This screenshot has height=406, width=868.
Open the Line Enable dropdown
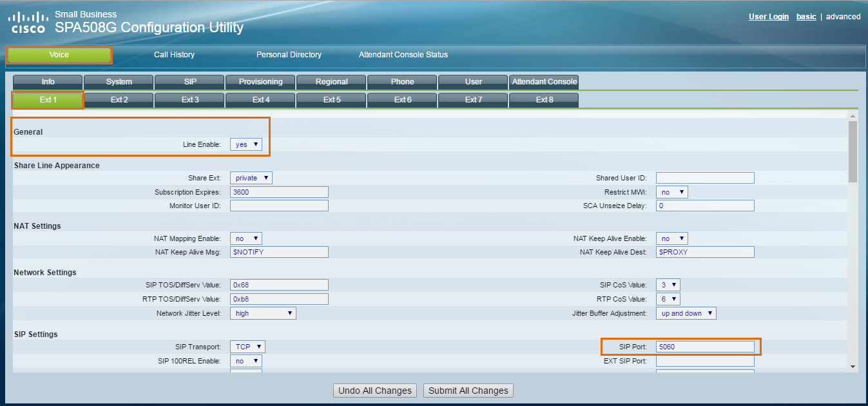click(x=246, y=145)
